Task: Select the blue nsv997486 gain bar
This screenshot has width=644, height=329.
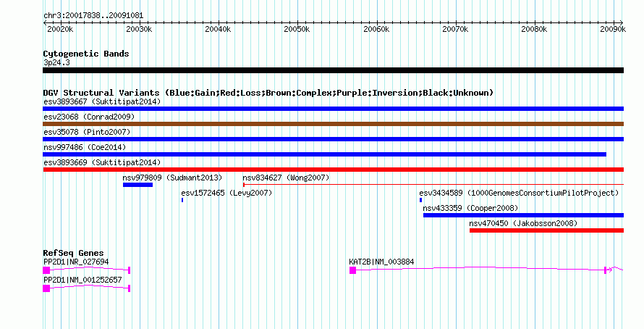Action: click(324, 154)
